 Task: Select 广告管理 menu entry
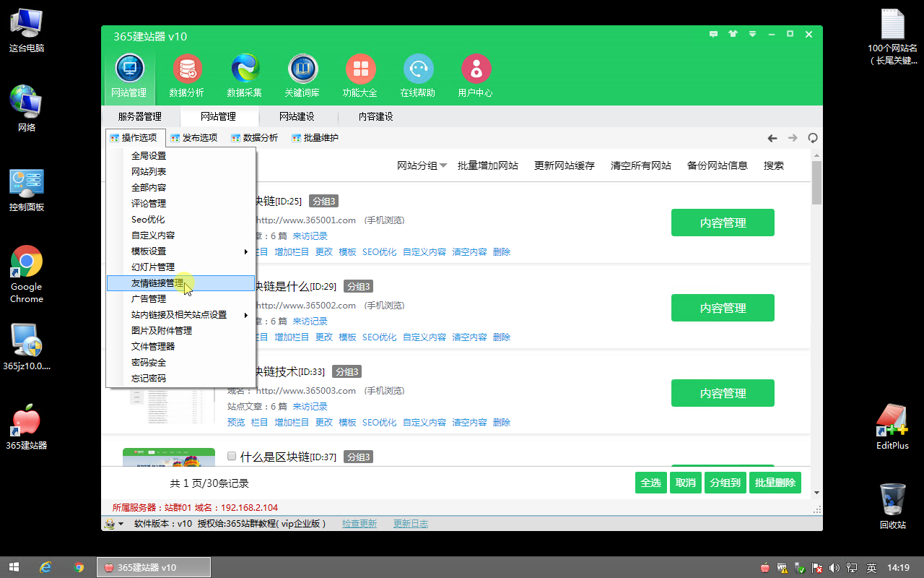point(180,299)
